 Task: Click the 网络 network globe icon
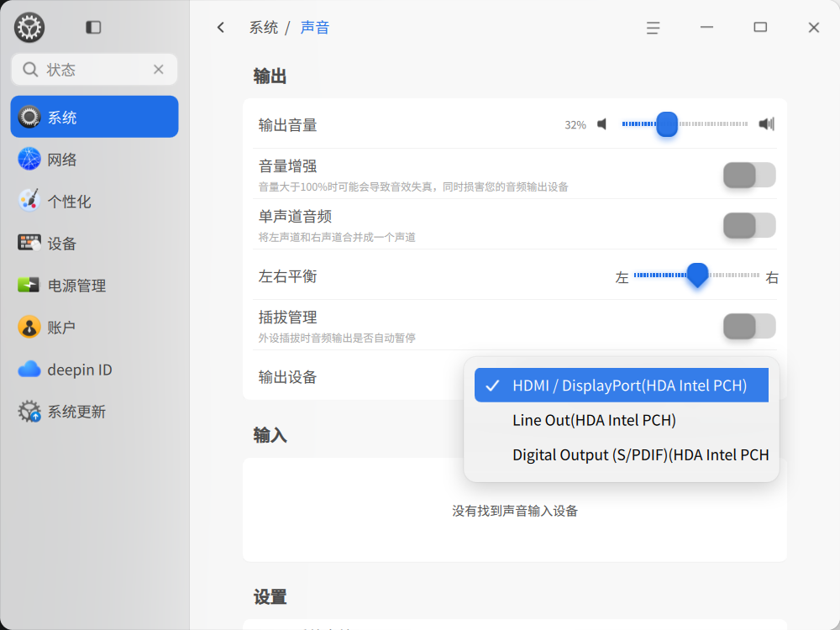29,159
